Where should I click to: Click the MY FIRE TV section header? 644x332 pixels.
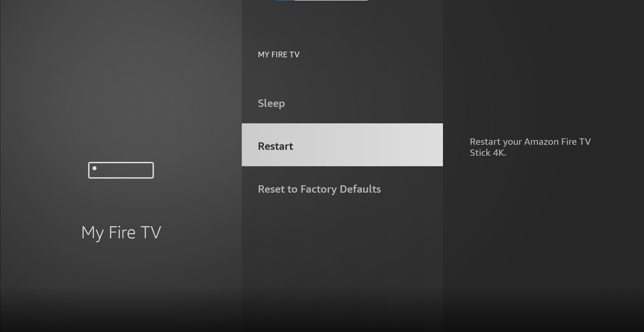(279, 55)
